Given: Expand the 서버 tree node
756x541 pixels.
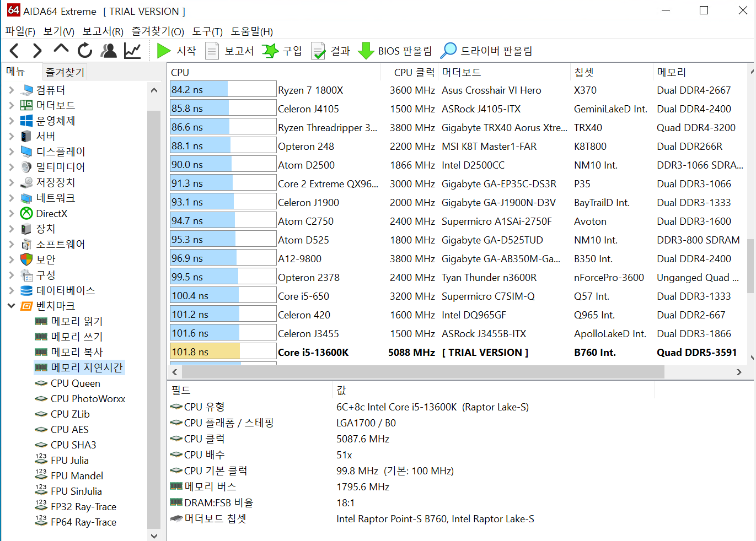Looking at the screenshot, I should pyautogui.click(x=12, y=136).
